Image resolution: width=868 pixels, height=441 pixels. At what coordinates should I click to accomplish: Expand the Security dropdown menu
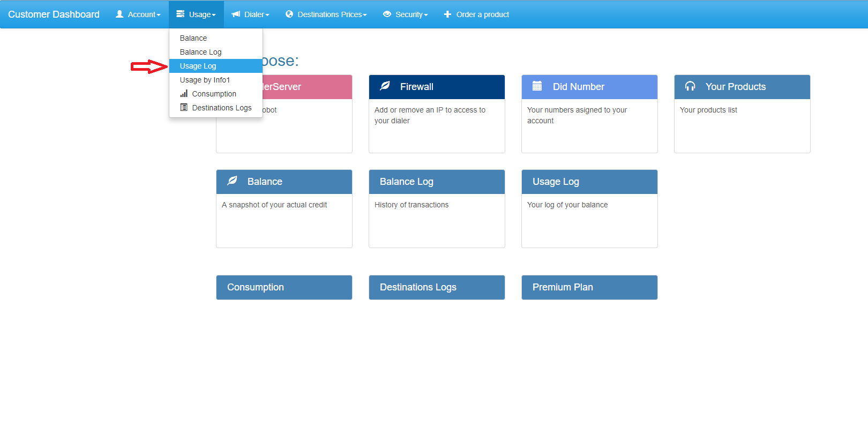click(x=405, y=14)
